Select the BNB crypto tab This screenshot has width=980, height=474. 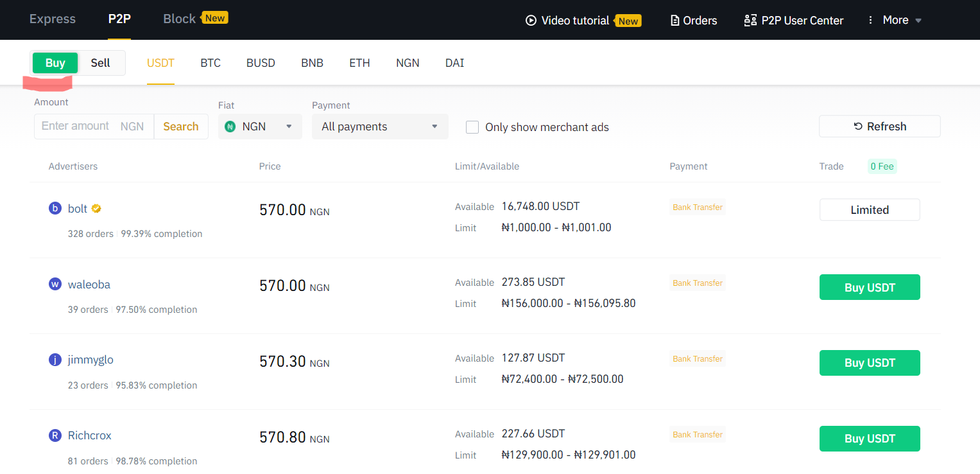pos(312,63)
